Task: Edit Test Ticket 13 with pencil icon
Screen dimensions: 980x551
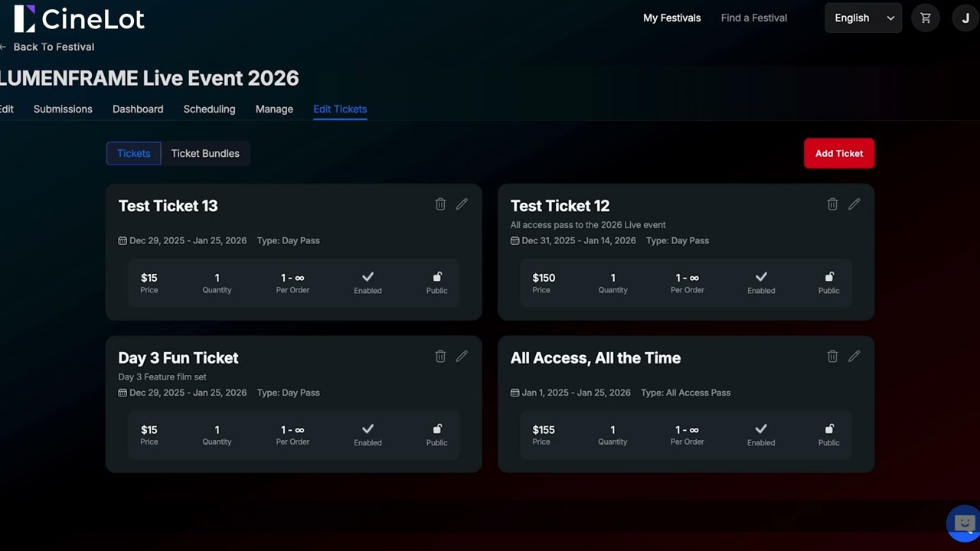Action: click(x=462, y=204)
